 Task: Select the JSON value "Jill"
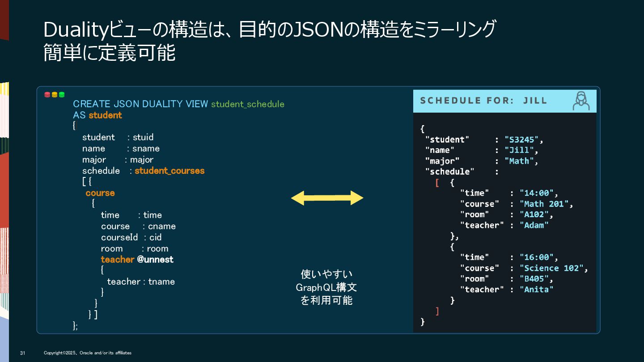click(x=519, y=150)
